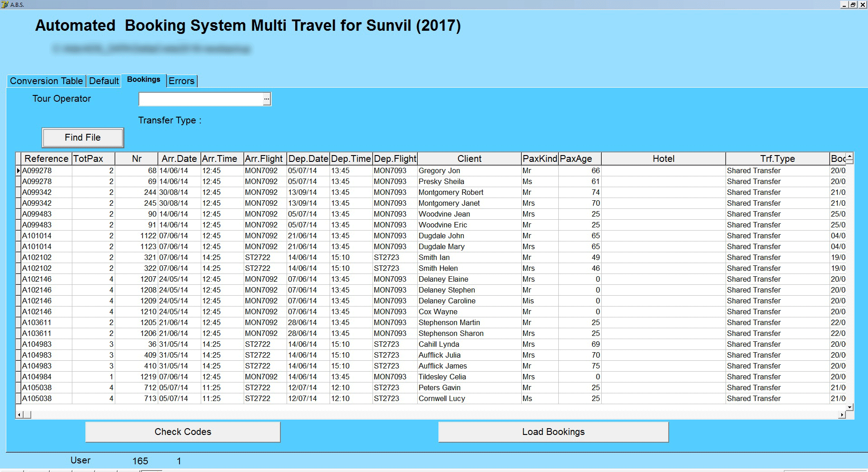Image resolution: width=868 pixels, height=472 pixels.
Task: Select the booking row for Tildesley Celia
Action: pyautogui.click(x=453, y=377)
